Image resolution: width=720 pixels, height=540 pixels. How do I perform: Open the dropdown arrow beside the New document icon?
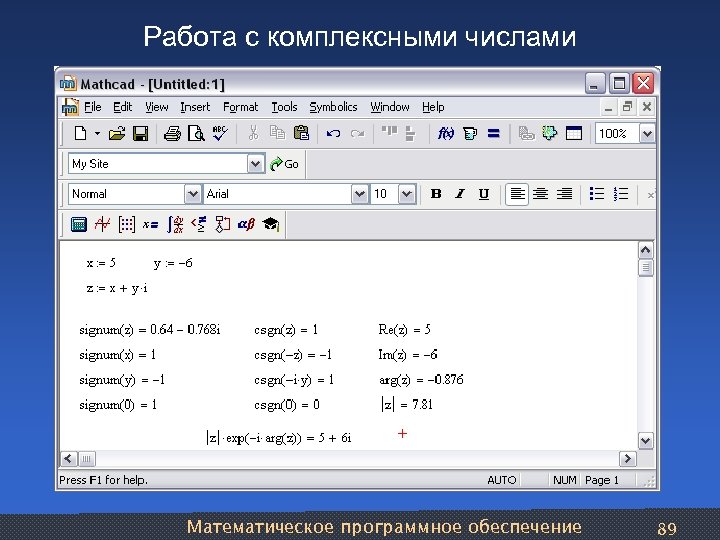pyautogui.click(x=97, y=134)
